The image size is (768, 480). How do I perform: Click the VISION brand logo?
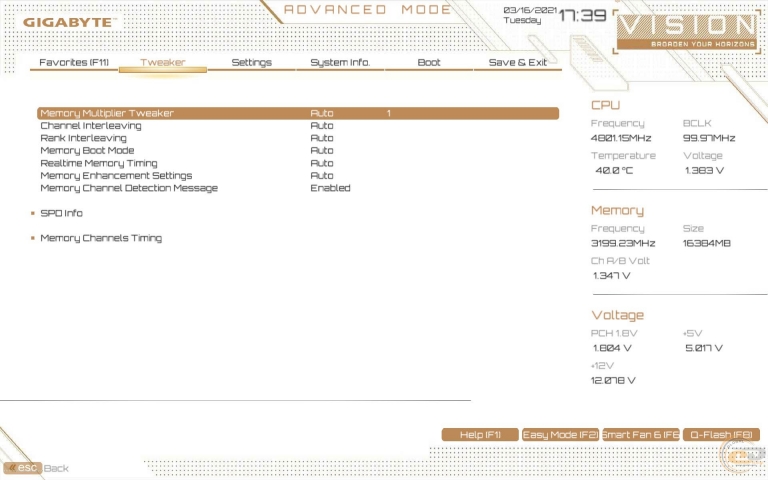pos(688,31)
